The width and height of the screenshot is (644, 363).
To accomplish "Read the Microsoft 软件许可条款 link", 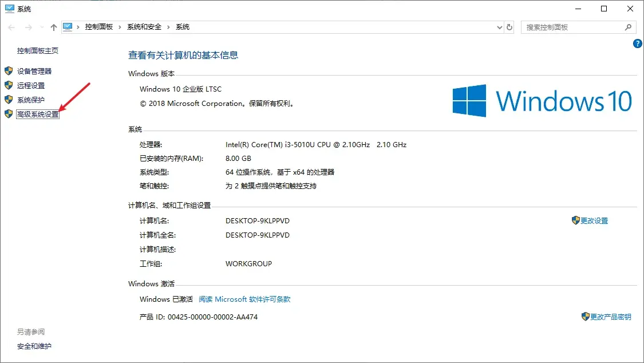I will tap(244, 299).
